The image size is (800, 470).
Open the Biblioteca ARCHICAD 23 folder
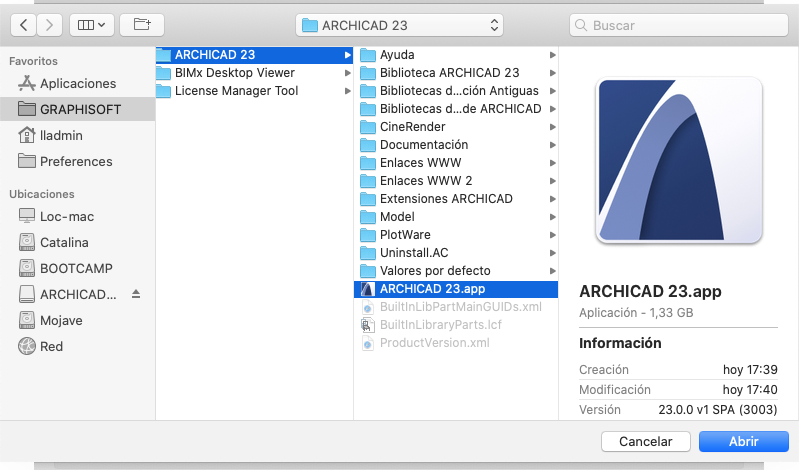tap(456, 72)
